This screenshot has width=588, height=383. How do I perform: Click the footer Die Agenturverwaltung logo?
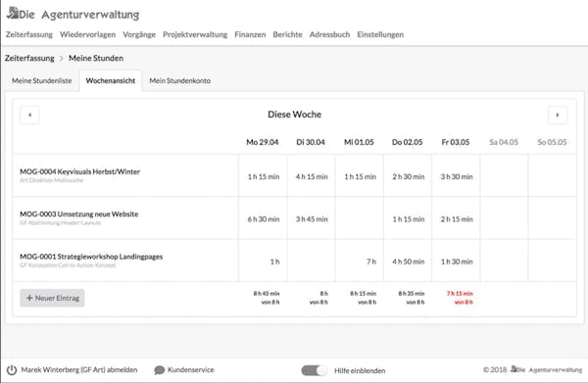click(547, 369)
